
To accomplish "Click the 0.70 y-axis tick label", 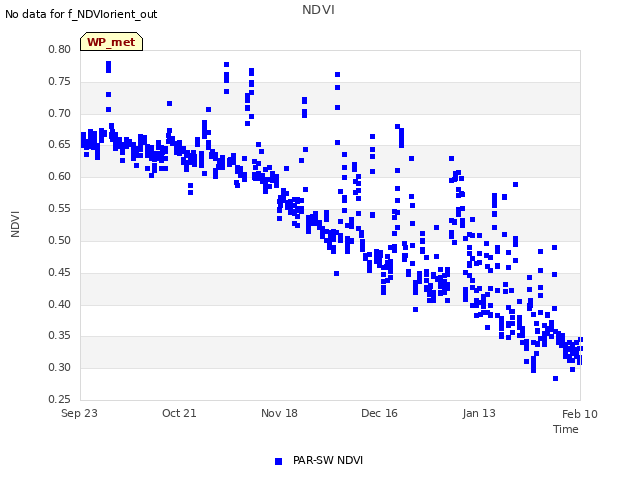I will point(60,113).
